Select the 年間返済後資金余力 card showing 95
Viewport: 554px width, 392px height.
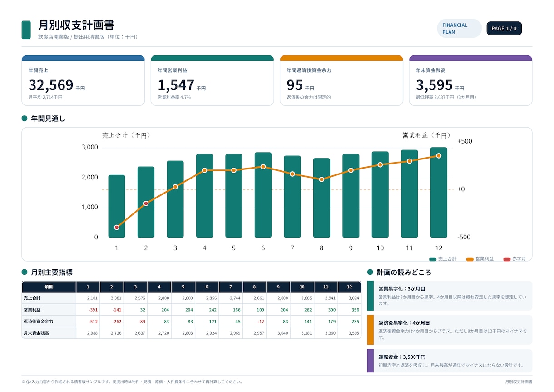point(341,80)
